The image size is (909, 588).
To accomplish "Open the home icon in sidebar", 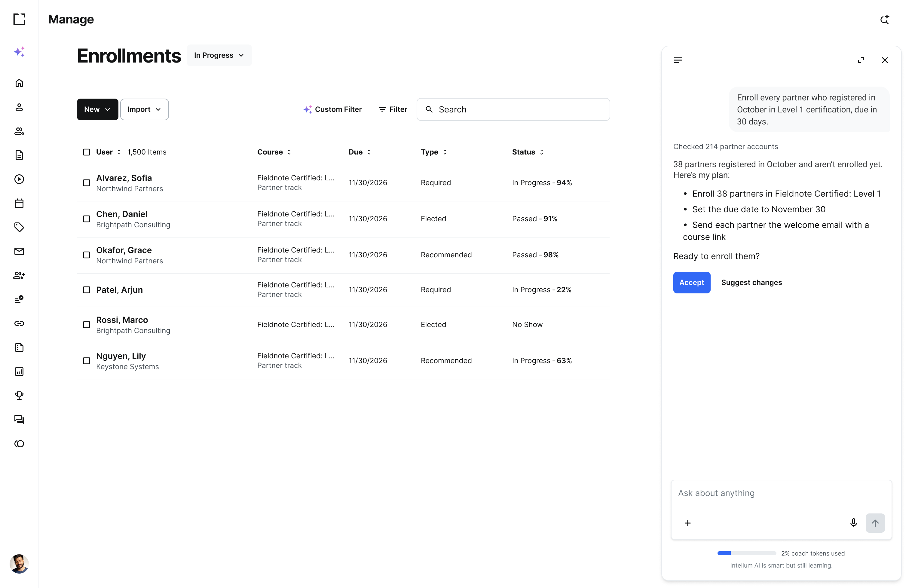I will click(x=19, y=83).
